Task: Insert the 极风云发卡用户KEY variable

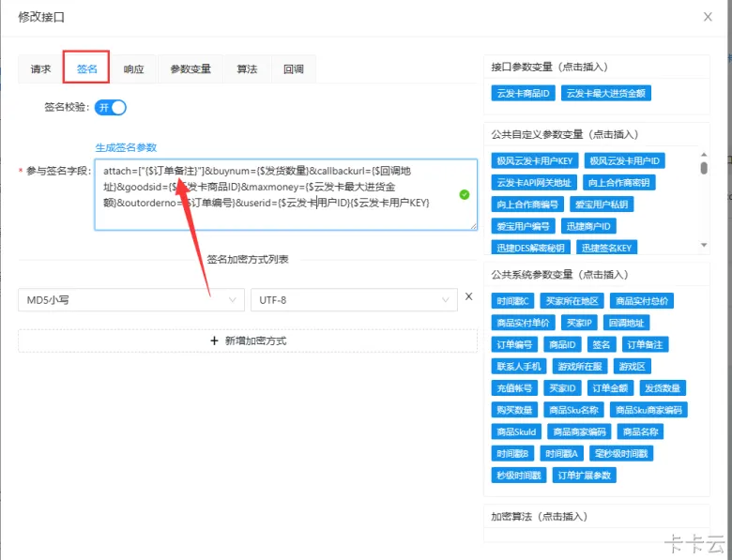Action: 535,161
